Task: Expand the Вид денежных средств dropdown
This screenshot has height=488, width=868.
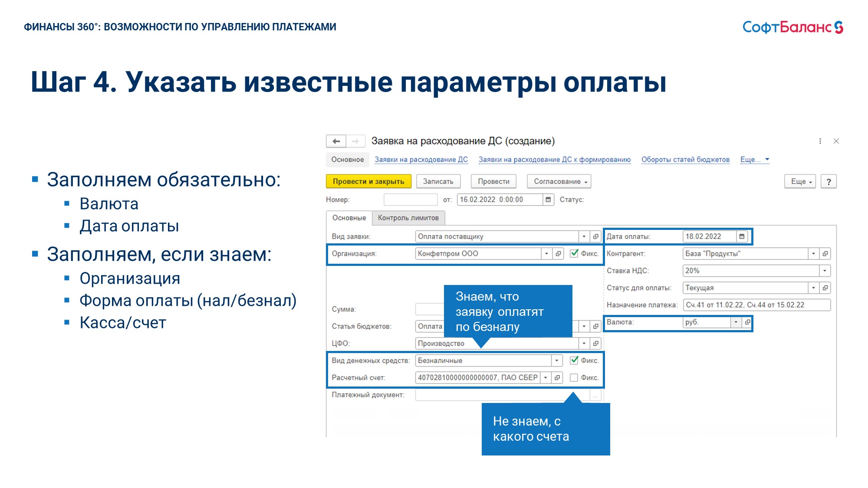Action: (x=557, y=360)
